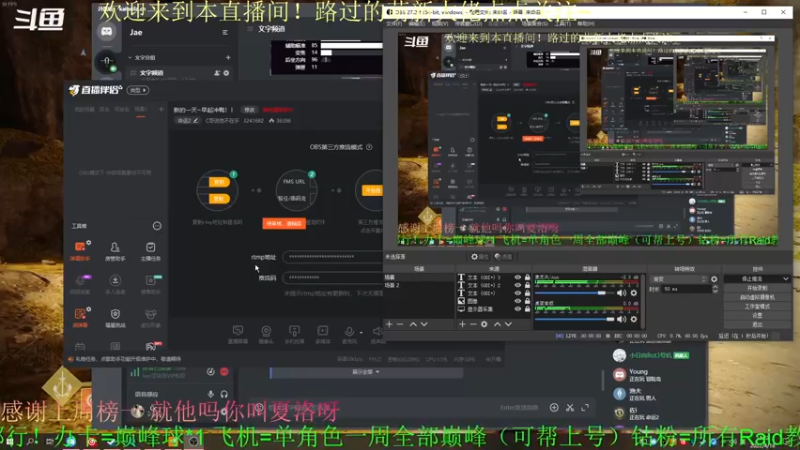The width and height of the screenshot is (800, 450).
Task: Click 摄像头 camera icon in 直播伴侣 bottom bar
Action: (x=266, y=334)
